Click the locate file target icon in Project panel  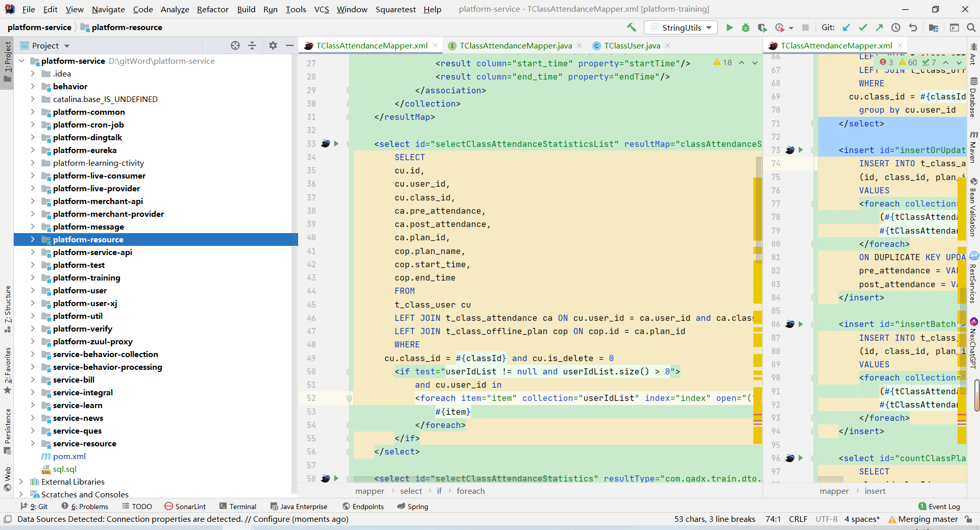coord(235,45)
